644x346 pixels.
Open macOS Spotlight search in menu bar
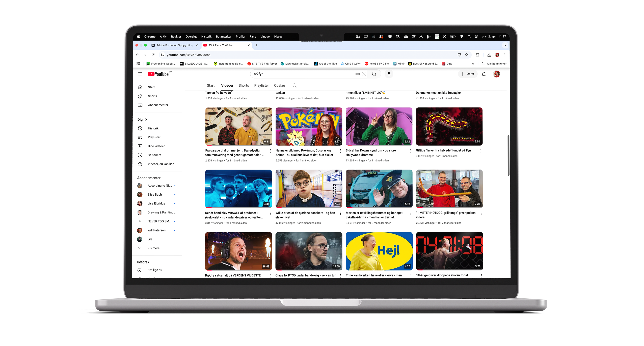pyautogui.click(x=469, y=37)
